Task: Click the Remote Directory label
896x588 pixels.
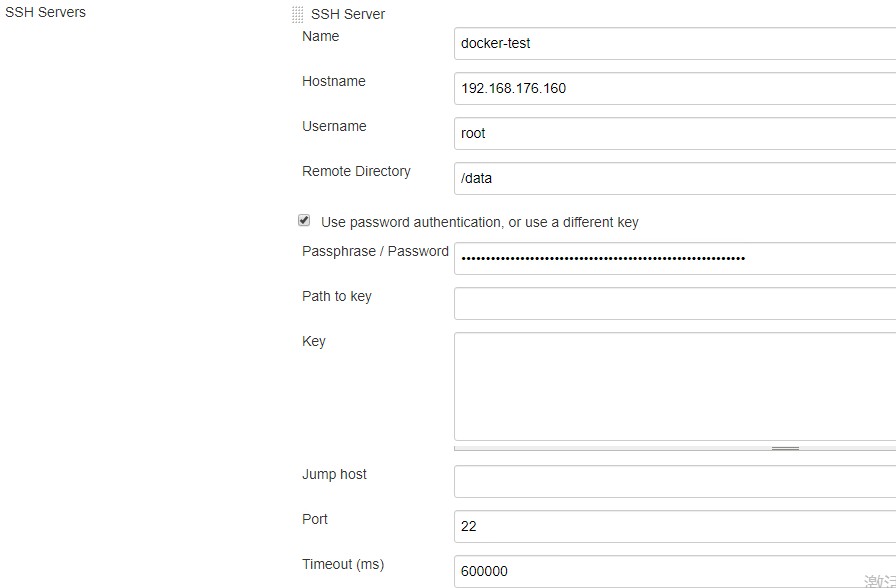Action: point(356,171)
